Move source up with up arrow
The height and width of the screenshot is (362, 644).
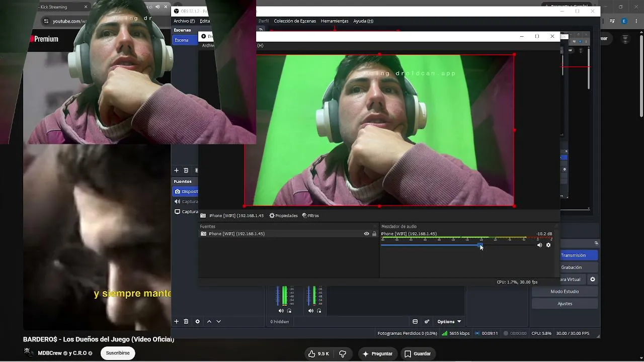209,321
